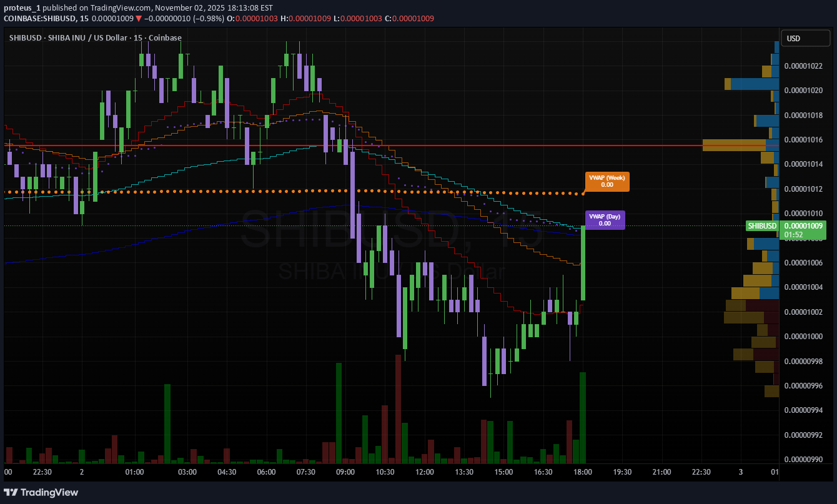Select the latest tall green candle
The width and height of the screenshot is (837, 504).
point(583,262)
